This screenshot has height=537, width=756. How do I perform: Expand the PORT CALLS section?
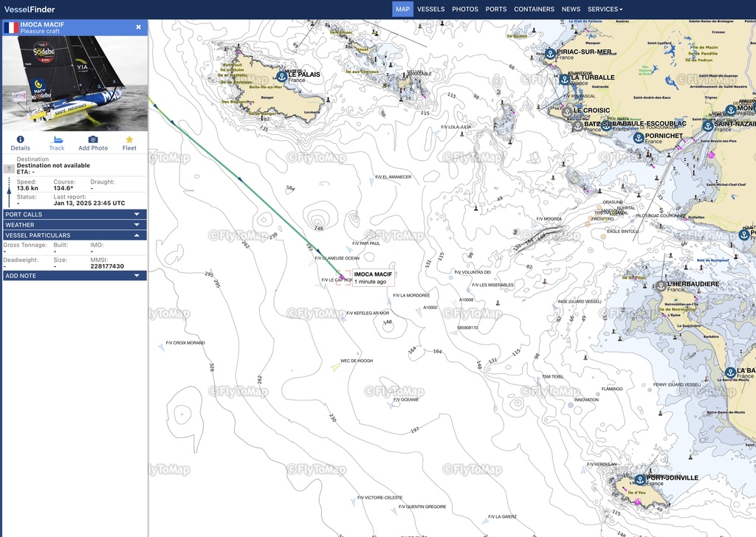[x=75, y=215]
